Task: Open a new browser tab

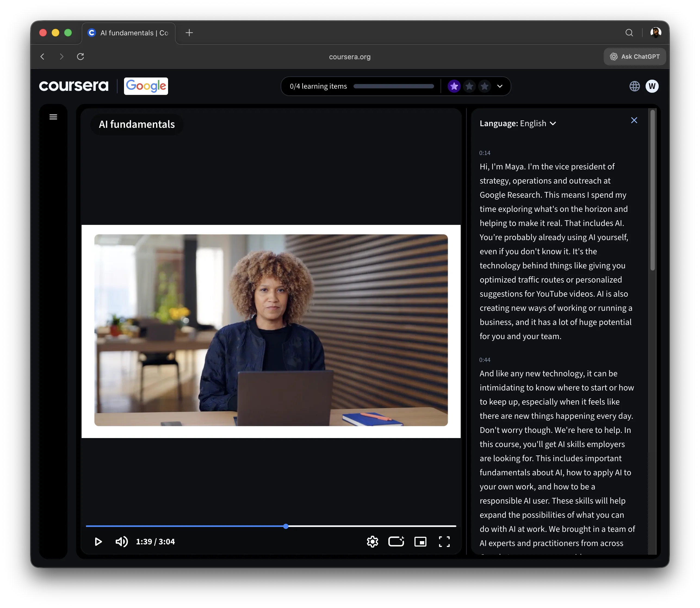Action: 189,33
